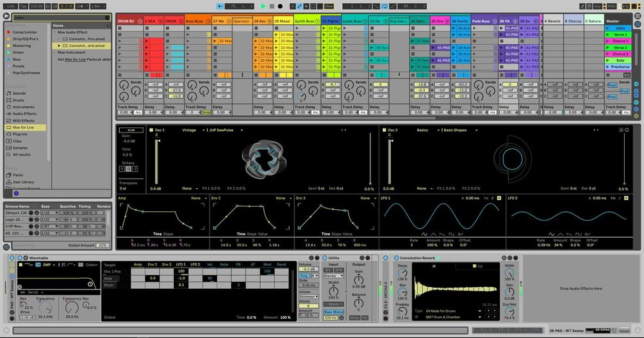The image size is (644, 338).
Task: Stop playback with the transport Stop button
Action: [272, 6]
